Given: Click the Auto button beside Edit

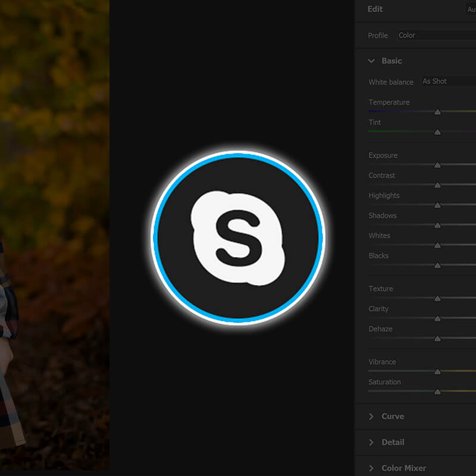Looking at the screenshot, I should (x=471, y=9).
